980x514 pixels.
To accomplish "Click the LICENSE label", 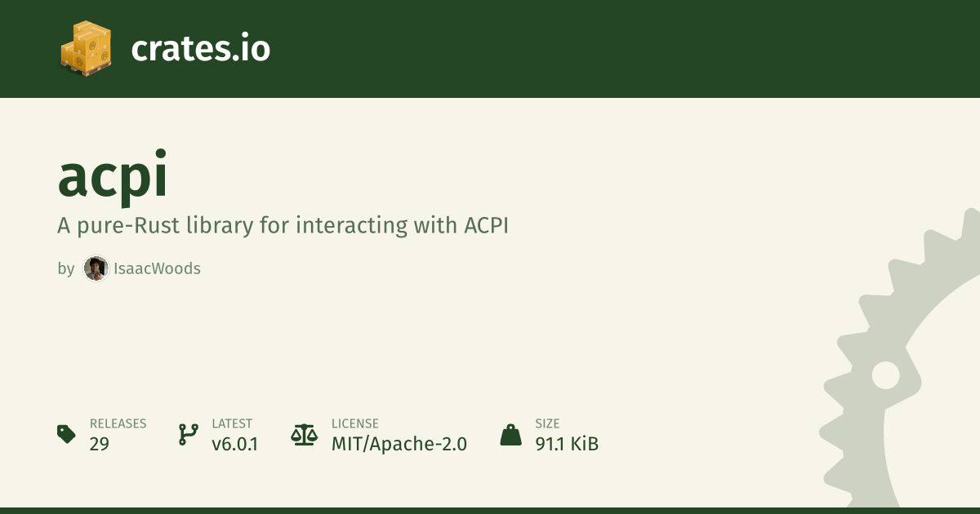I will [354, 423].
